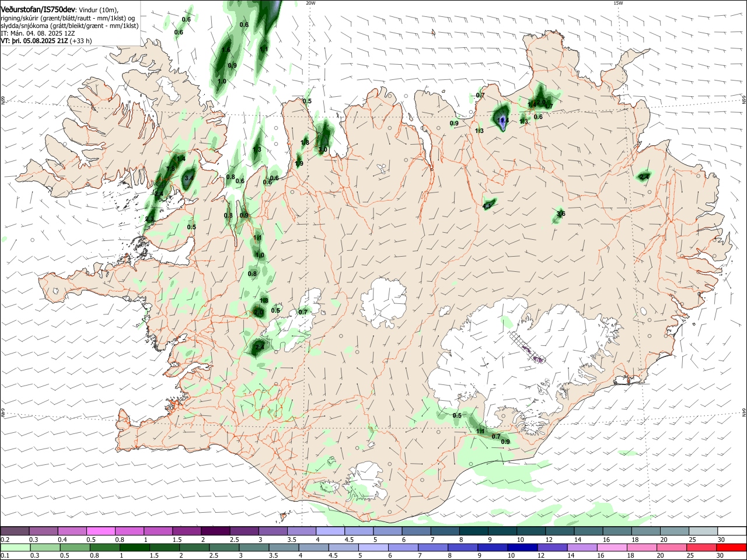The height and width of the screenshot is (560, 747).
Task: Click the 0.2 label on the snow legend
Action: tap(5, 540)
